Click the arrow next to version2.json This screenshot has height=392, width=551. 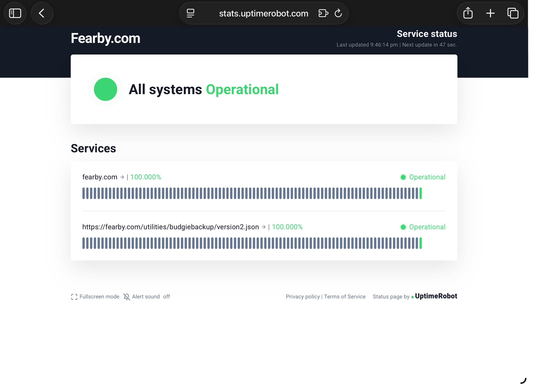[264, 227]
